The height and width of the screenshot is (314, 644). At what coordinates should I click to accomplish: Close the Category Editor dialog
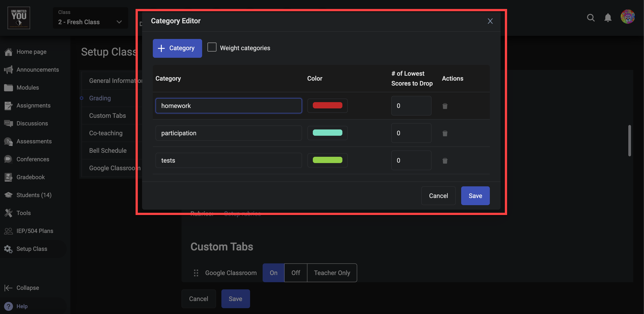(490, 21)
